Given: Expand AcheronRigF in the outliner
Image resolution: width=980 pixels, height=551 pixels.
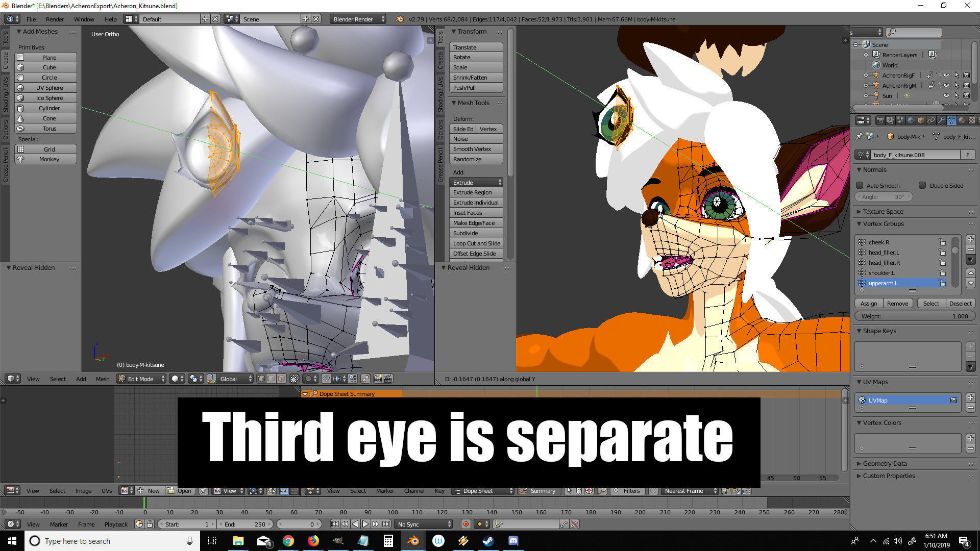Looking at the screenshot, I should coord(866,75).
